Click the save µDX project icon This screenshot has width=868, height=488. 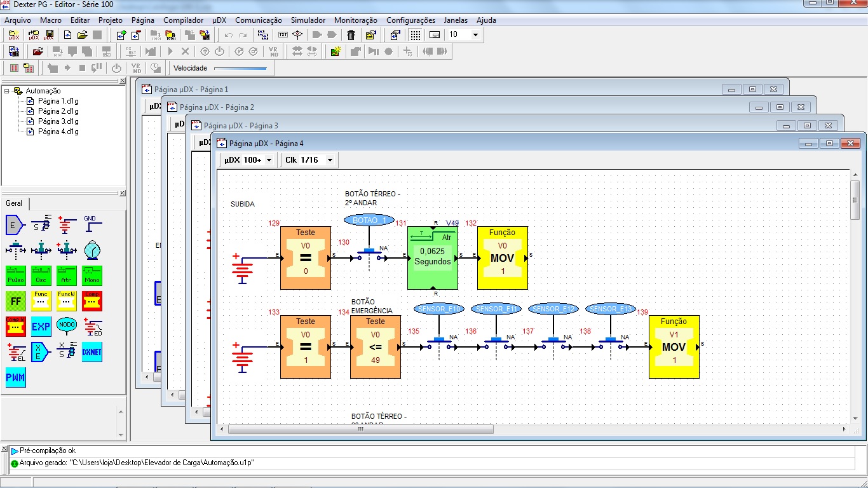pyautogui.click(x=48, y=35)
